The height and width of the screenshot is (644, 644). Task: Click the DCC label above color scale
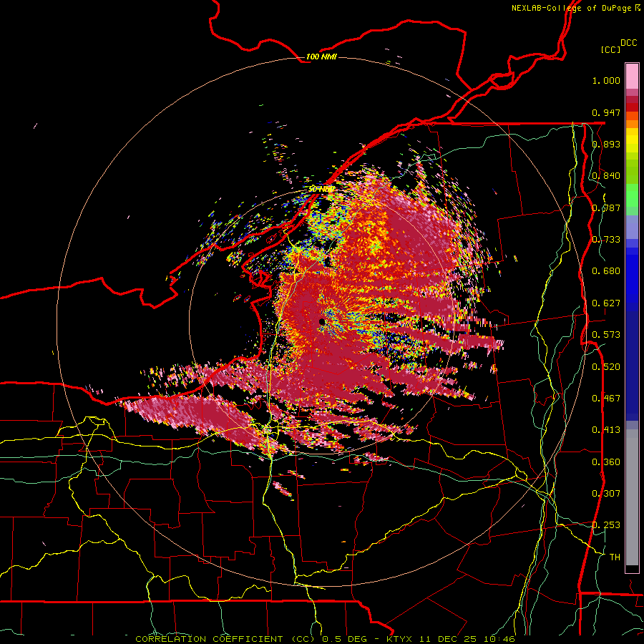[628, 43]
